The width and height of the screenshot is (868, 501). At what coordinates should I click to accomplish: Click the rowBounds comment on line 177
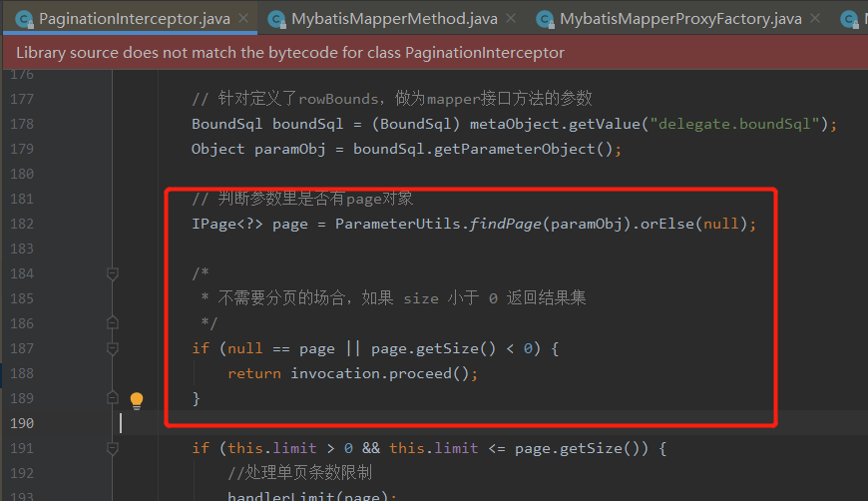point(392,99)
